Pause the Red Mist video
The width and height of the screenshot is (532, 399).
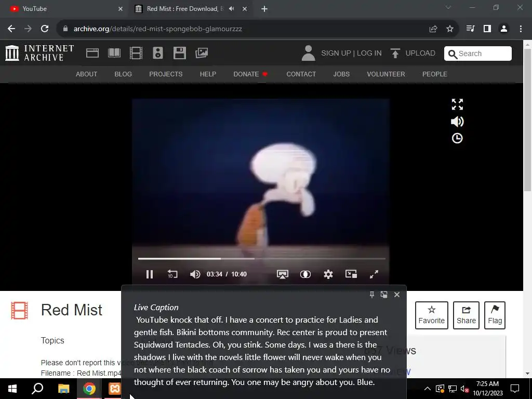149,274
